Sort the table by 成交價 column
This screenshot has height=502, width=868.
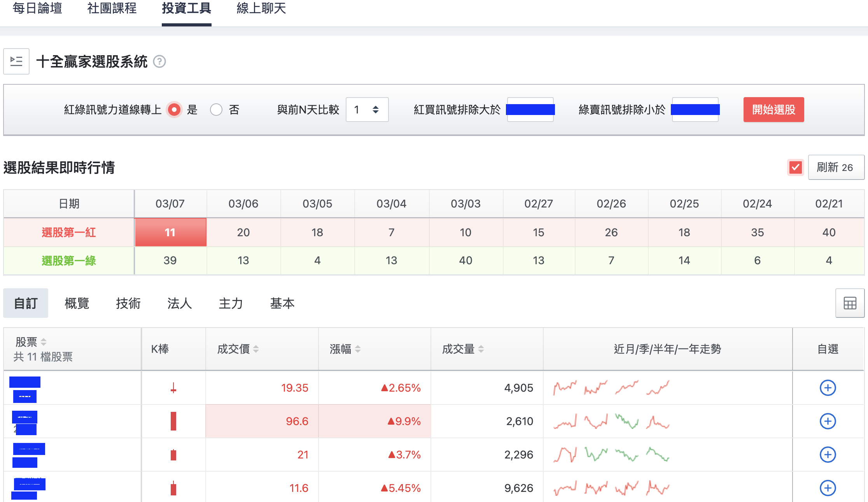[255, 349]
